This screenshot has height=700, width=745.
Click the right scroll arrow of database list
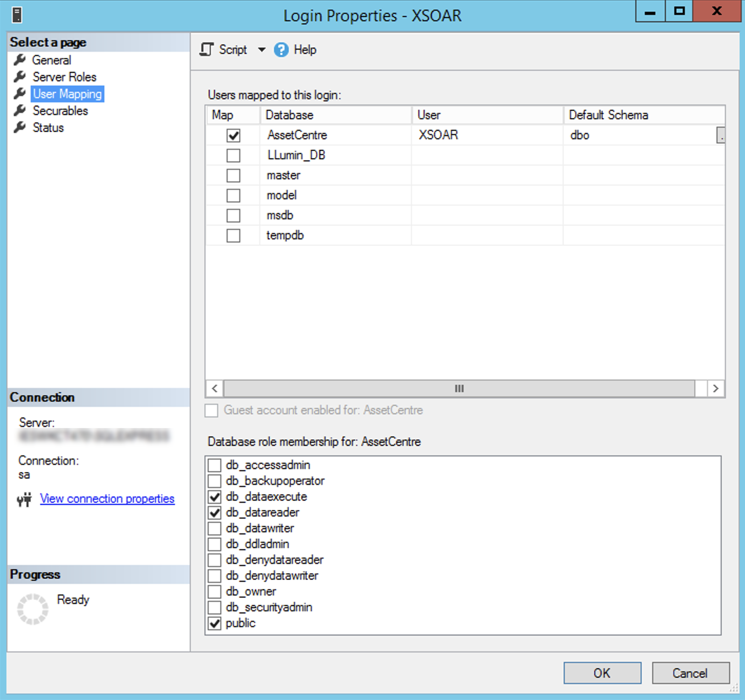click(715, 388)
